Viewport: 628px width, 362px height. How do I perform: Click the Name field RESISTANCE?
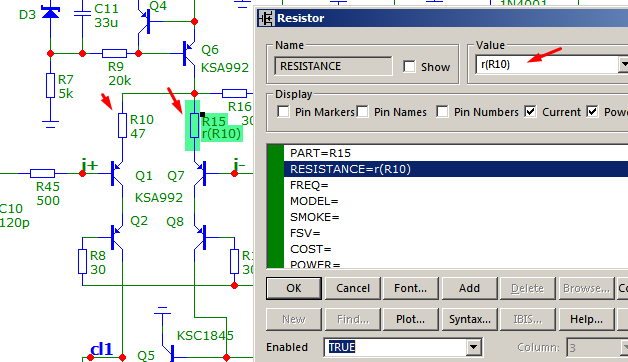pos(333,66)
